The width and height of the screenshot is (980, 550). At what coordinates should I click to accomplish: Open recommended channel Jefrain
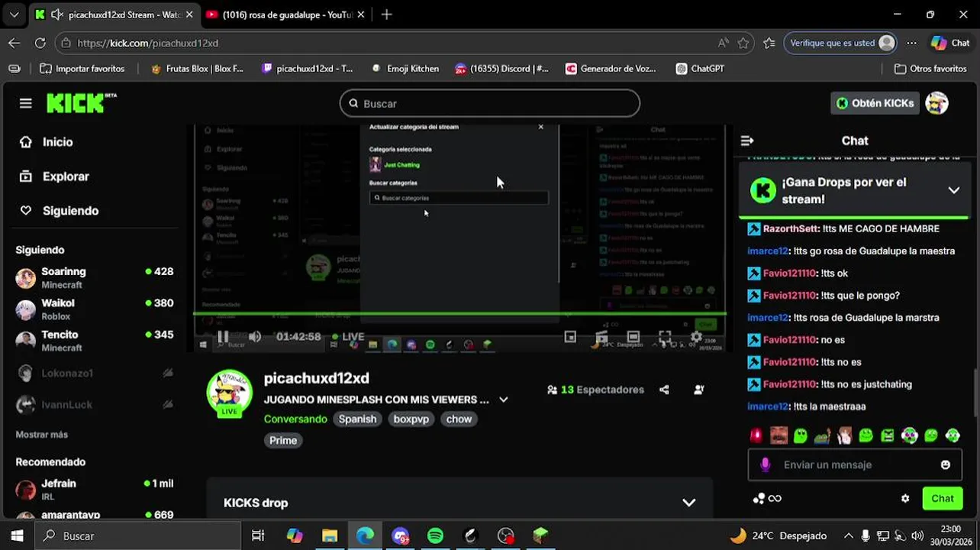point(95,489)
